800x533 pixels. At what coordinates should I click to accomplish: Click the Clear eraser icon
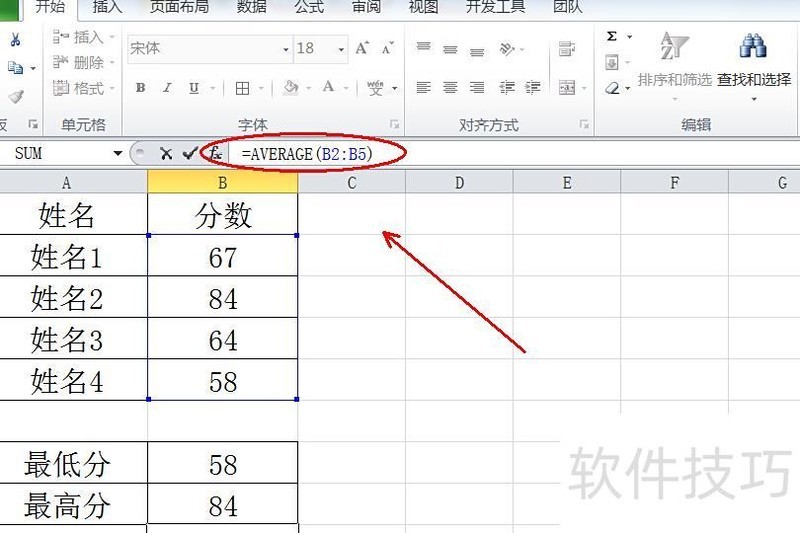612,88
